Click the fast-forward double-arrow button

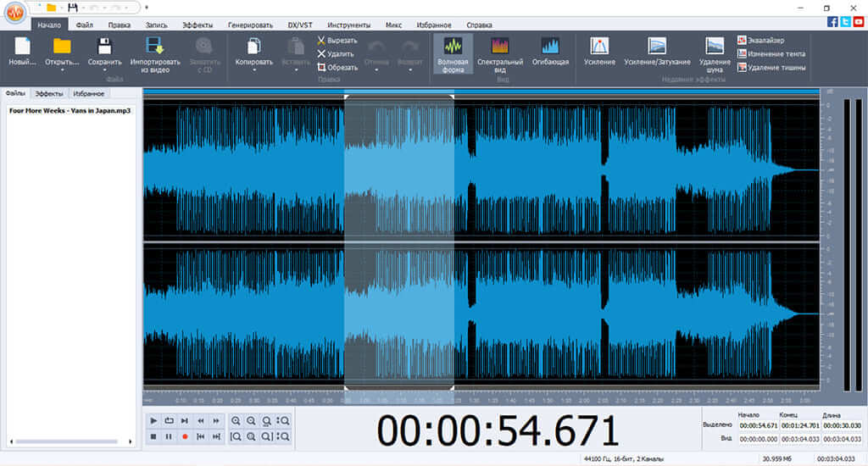(216, 421)
